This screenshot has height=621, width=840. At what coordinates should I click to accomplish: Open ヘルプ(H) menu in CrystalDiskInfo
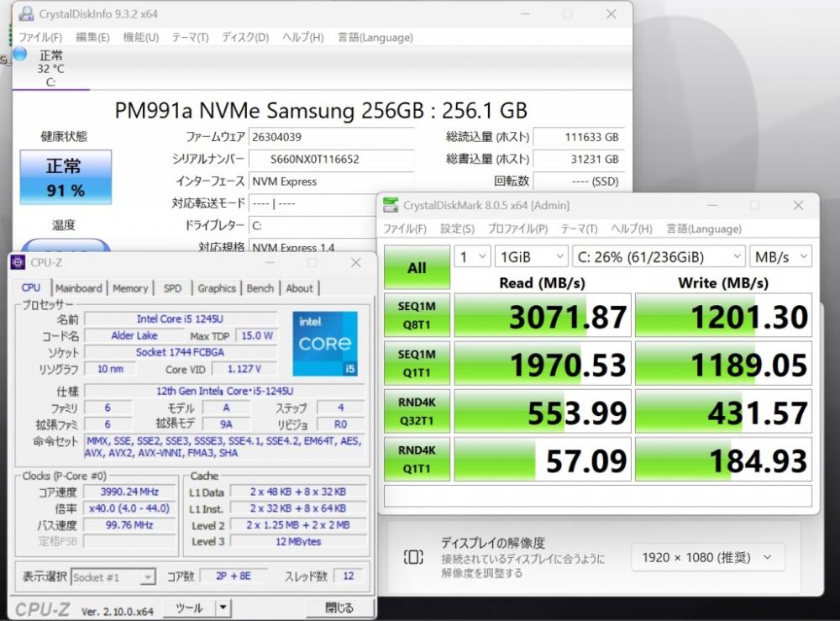coord(303,38)
